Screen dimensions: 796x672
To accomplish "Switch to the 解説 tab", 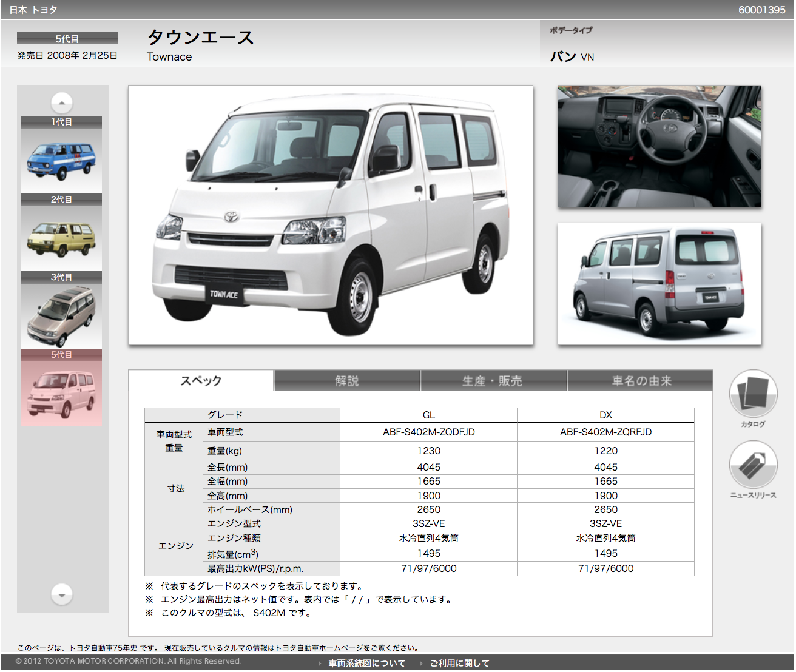I will pyautogui.click(x=347, y=381).
